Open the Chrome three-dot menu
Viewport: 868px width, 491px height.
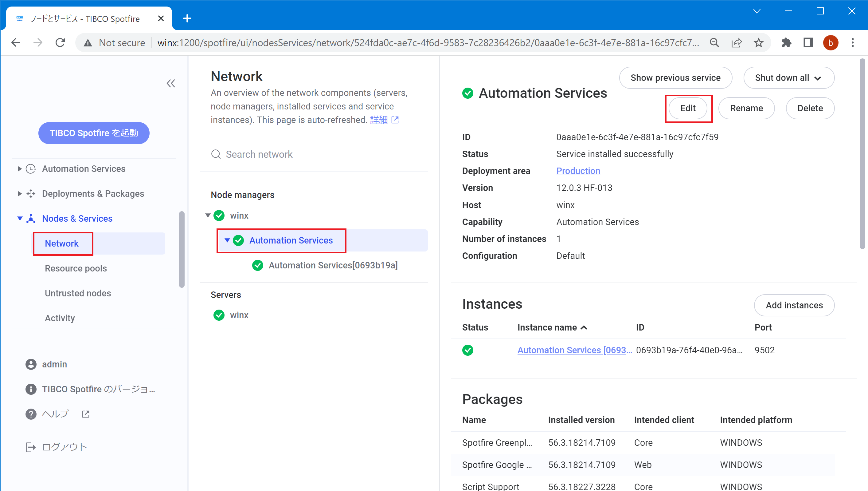coord(853,42)
